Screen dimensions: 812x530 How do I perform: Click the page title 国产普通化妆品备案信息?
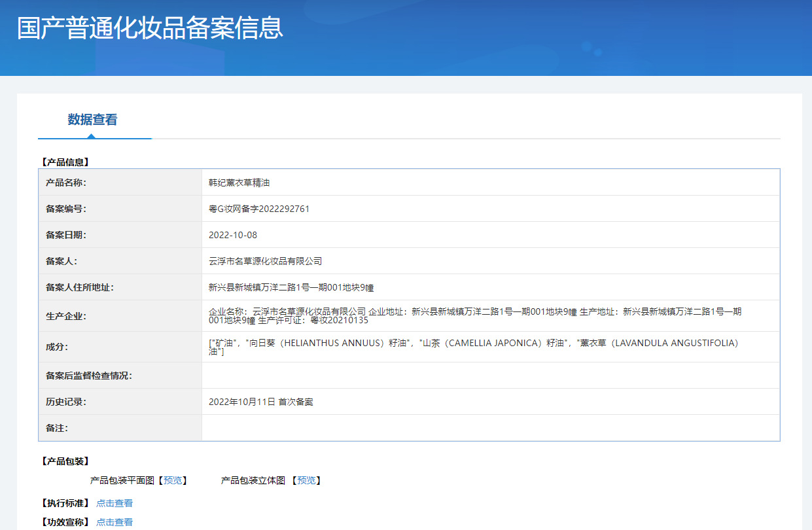coord(150,28)
